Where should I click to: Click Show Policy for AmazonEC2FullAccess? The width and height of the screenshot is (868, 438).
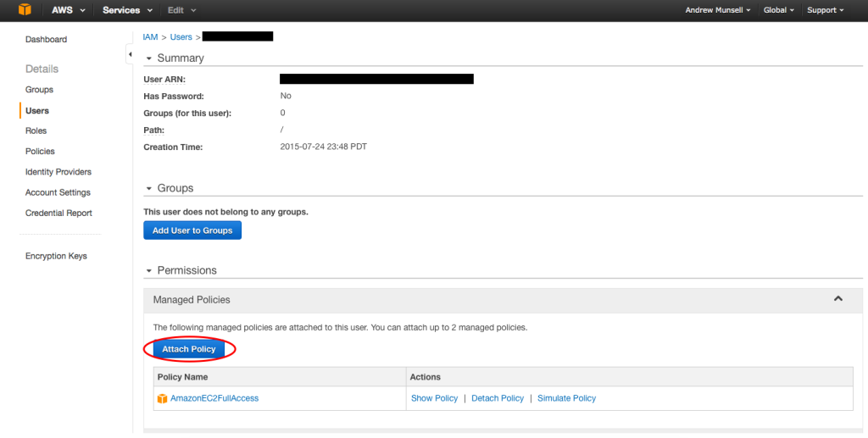click(x=435, y=398)
